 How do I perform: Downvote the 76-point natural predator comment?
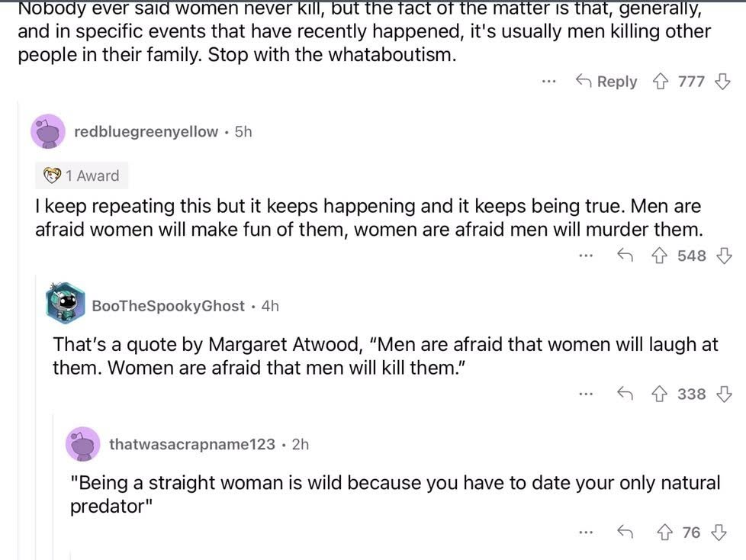[718, 532]
